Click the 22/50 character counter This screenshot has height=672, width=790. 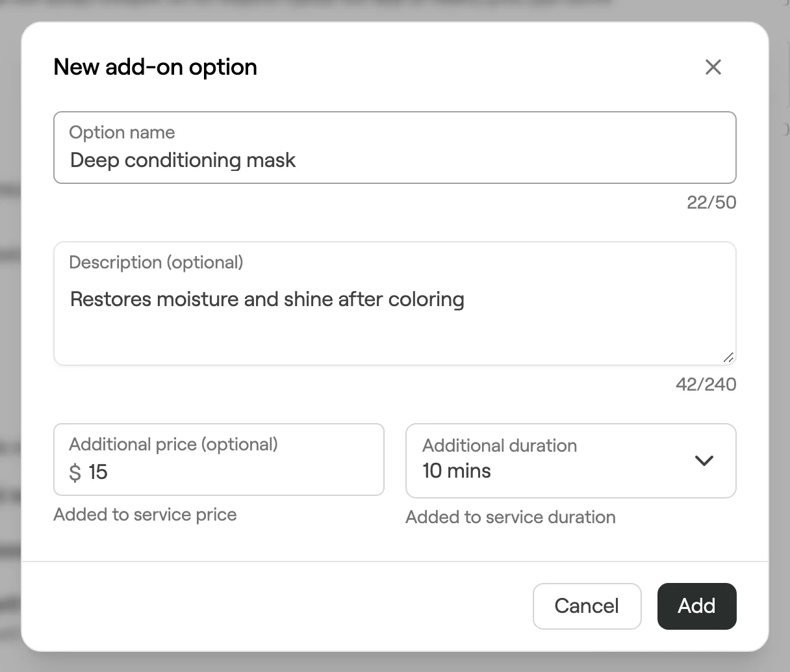711,203
